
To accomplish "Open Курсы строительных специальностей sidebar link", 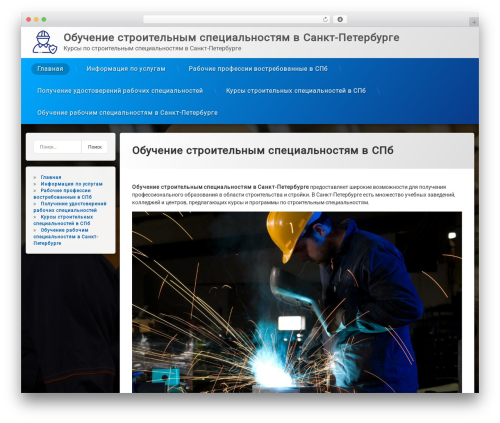I will (x=63, y=220).
